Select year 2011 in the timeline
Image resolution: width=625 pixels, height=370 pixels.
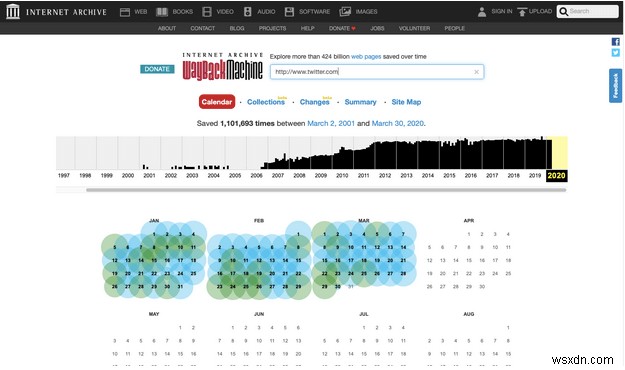coord(364,175)
